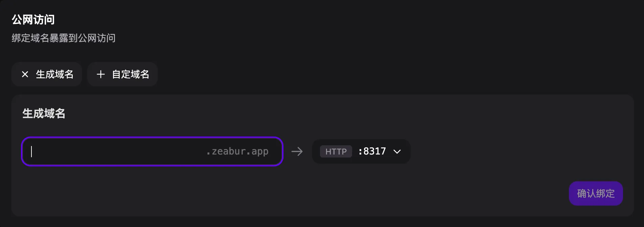
Task: Toggle off the 生成域名 option button
Action: (x=47, y=74)
